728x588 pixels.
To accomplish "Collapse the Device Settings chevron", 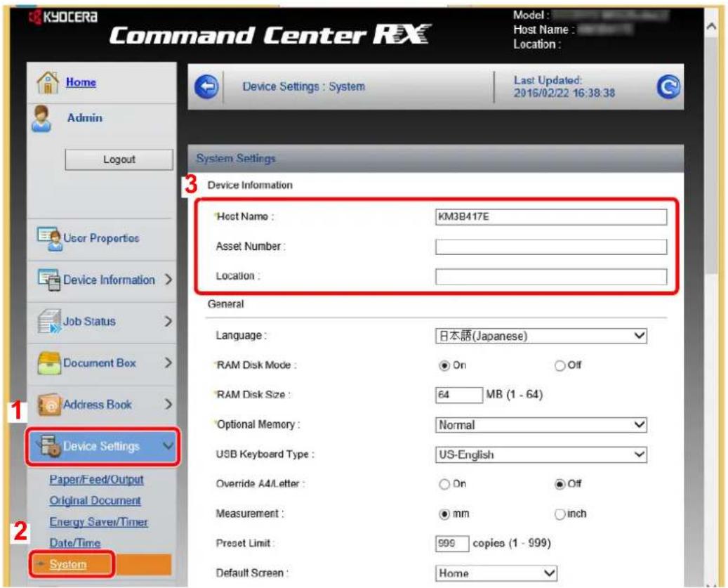I will 168,446.
